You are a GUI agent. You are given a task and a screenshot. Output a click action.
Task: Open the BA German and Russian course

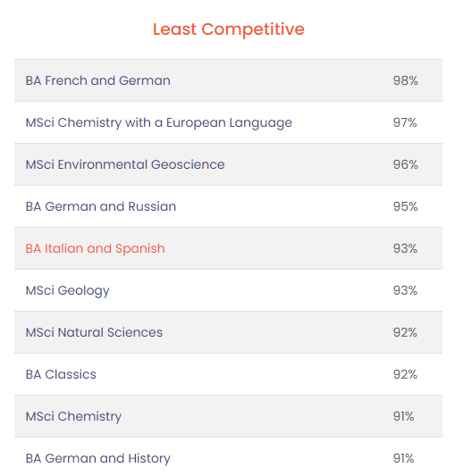click(101, 206)
